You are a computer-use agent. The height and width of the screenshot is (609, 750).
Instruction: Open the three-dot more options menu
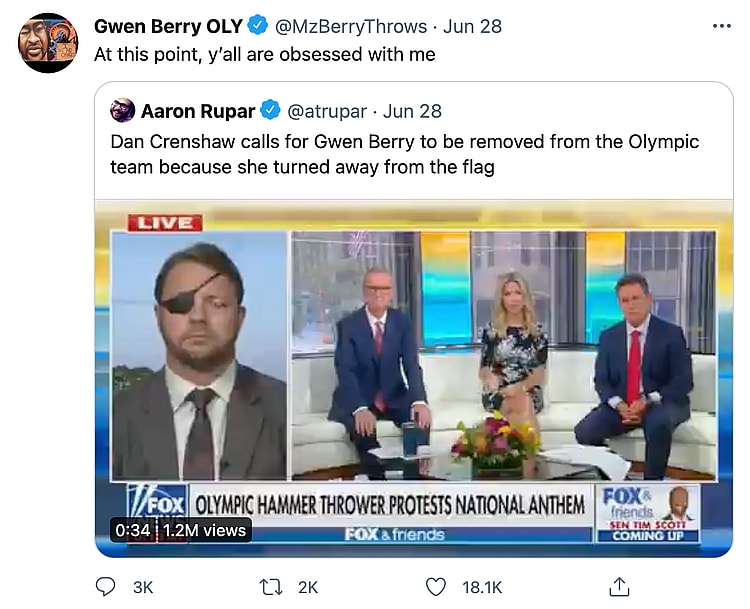[x=721, y=26]
